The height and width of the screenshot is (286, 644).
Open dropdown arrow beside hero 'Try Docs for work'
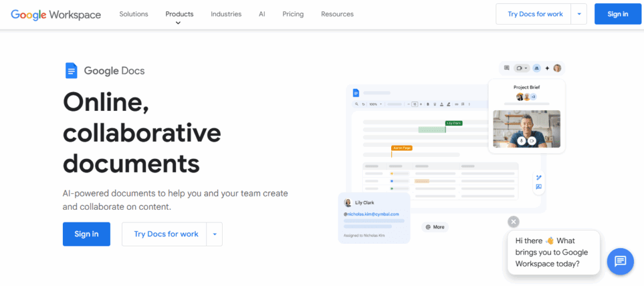click(x=214, y=234)
